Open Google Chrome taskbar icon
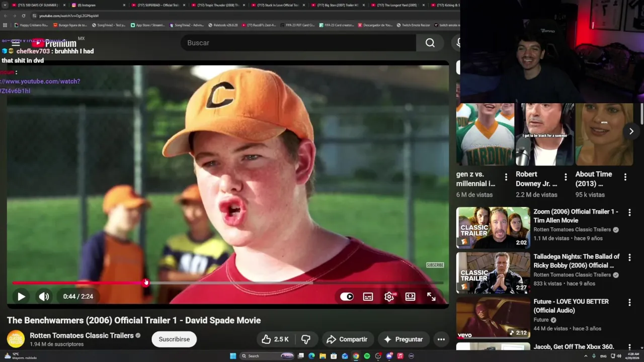The width and height of the screenshot is (644, 362). [x=356, y=356]
